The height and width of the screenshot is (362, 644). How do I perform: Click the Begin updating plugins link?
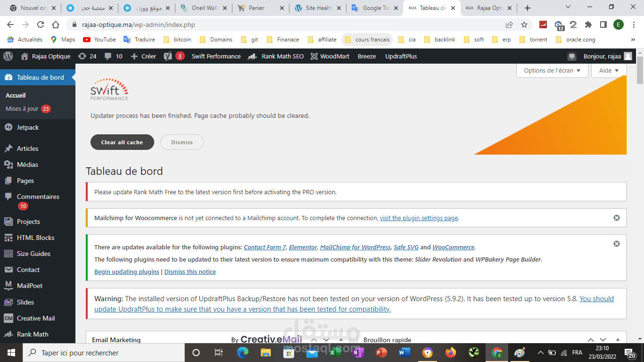point(127,272)
